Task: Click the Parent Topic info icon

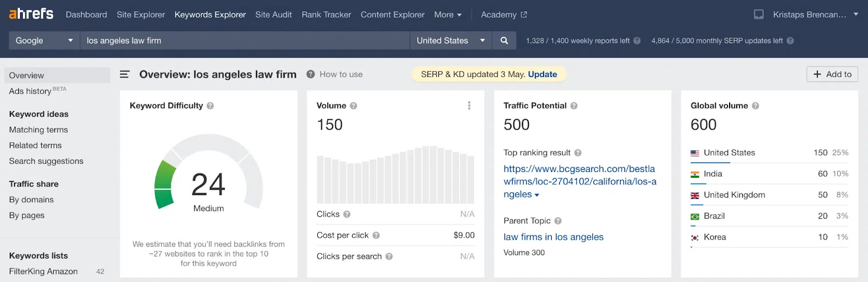Action: point(558,221)
